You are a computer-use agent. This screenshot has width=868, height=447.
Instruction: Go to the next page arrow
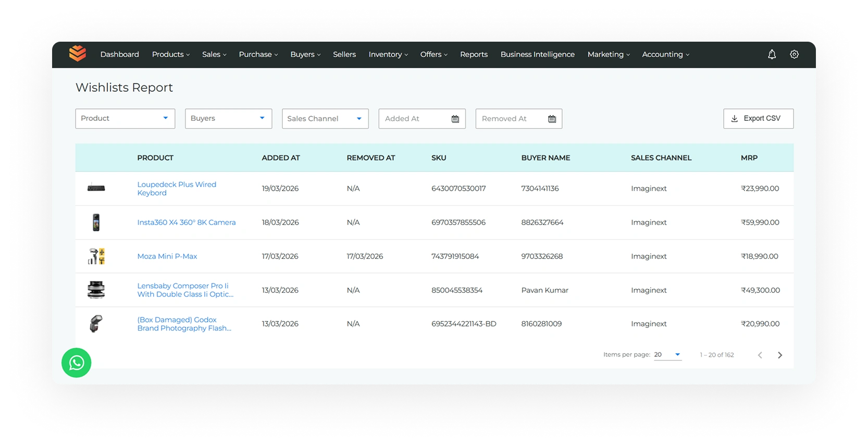[x=780, y=355]
